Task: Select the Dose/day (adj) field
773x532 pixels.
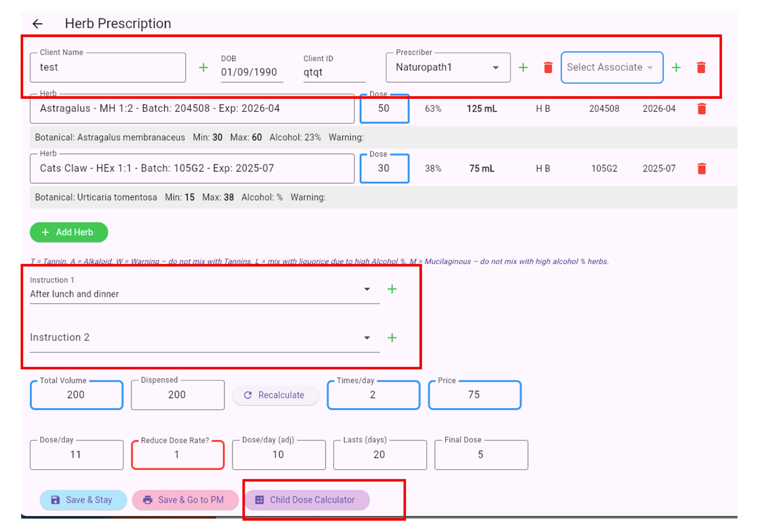Action: (x=278, y=455)
